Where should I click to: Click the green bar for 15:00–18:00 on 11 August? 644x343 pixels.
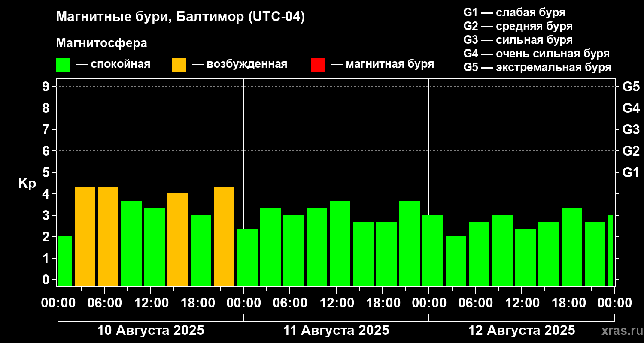[363, 254]
